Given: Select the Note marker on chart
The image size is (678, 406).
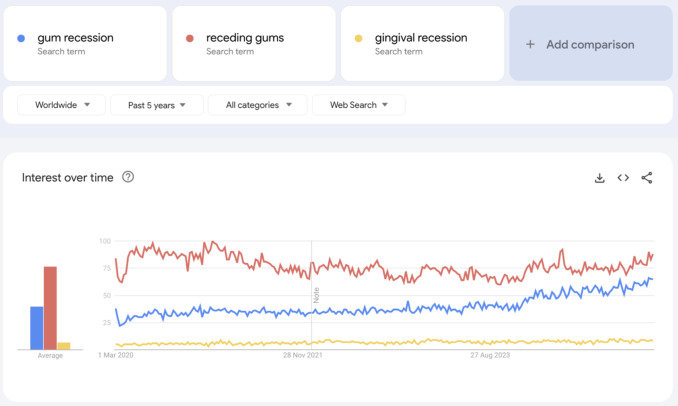Looking at the screenshot, I should click(x=316, y=295).
